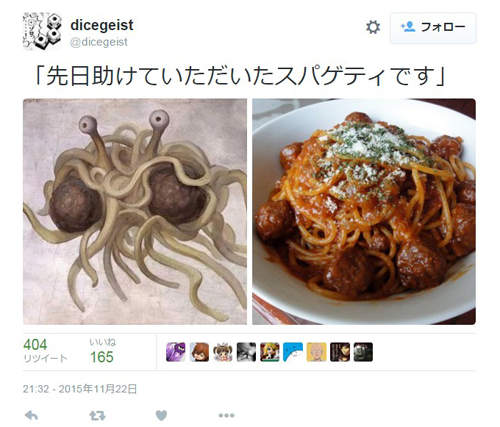The width and height of the screenshot is (500, 427).
Task: Open dicegeist's dice profile avatar
Action: [x=42, y=31]
